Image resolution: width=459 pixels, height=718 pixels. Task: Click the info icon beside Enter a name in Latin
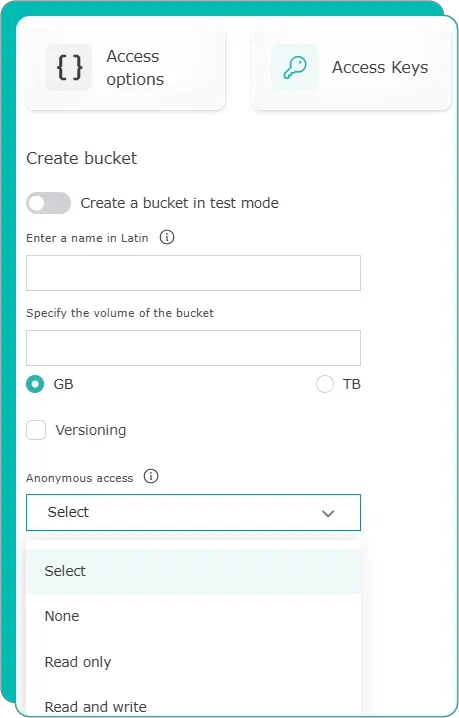(167, 237)
